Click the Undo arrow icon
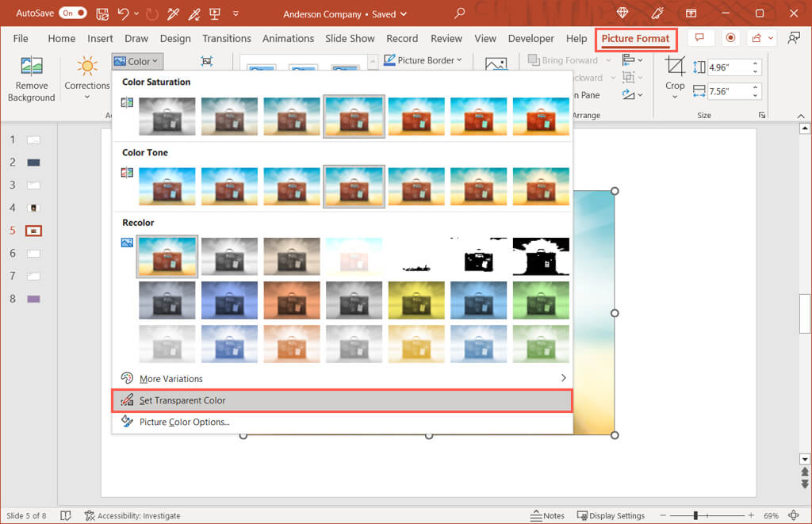The image size is (812, 524). pos(123,13)
